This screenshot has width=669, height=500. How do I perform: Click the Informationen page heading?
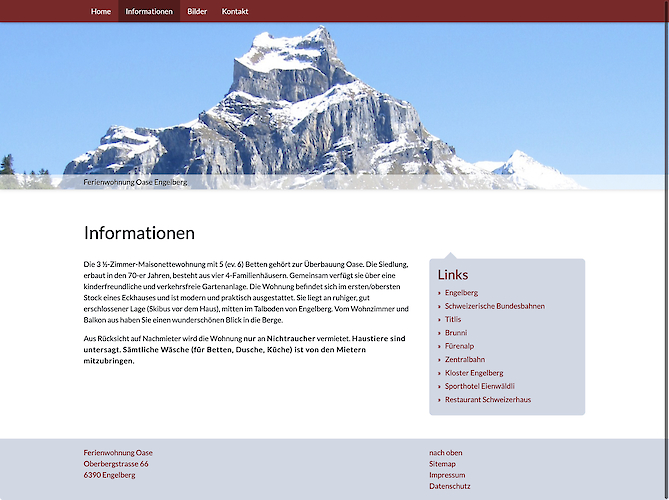(x=139, y=234)
